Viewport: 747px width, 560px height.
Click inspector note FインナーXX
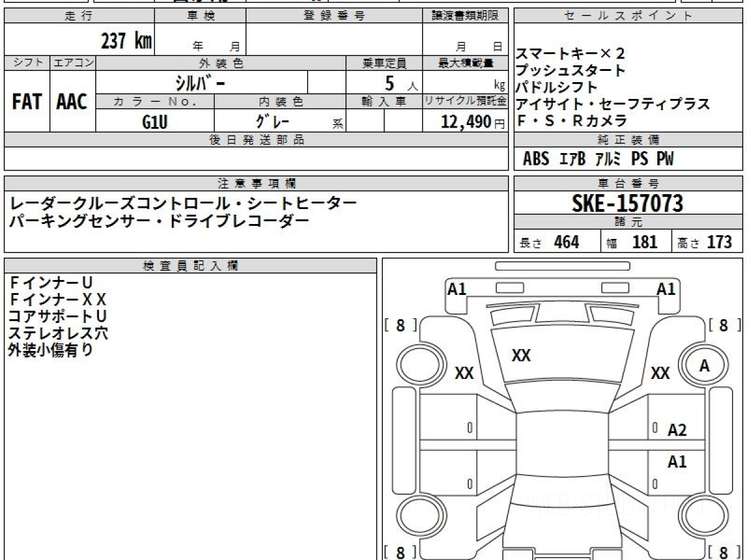[x=58, y=300]
